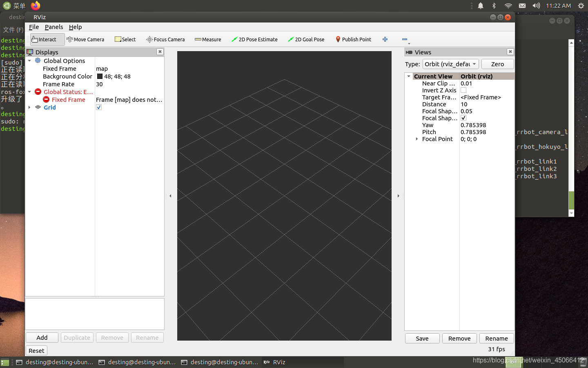Click the Fixed Frame value map
The width and height of the screenshot is (588, 368).
pyautogui.click(x=102, y=69)
